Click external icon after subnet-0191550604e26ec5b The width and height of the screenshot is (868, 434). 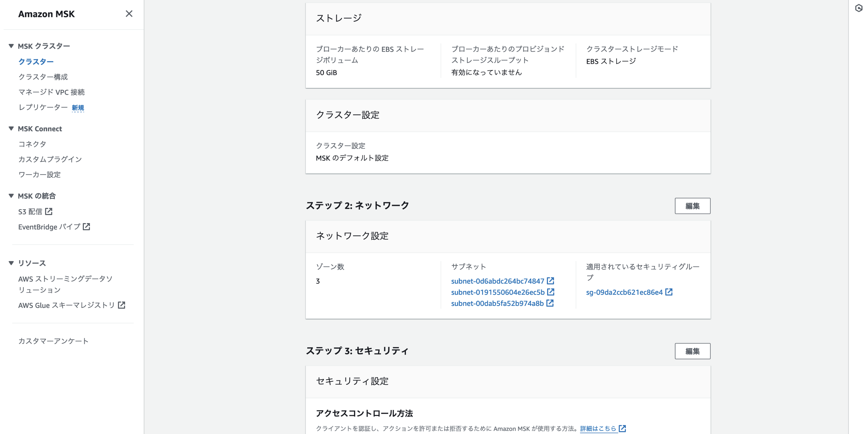[x=551, y=292]
